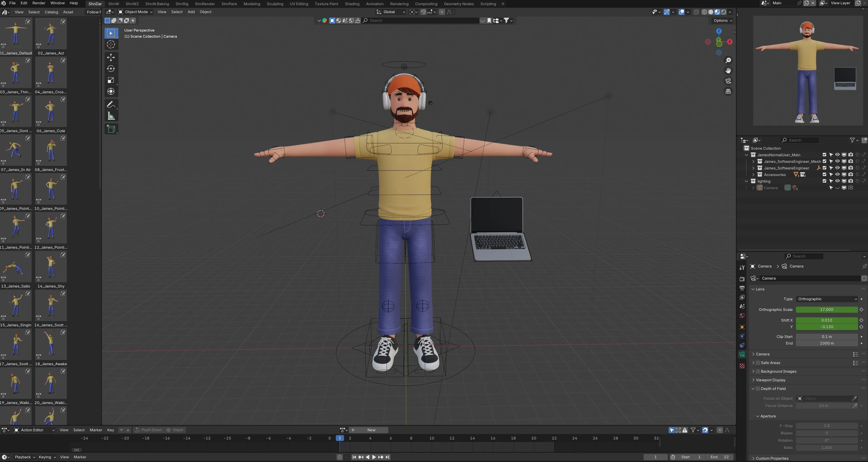Click the jump-to-end playback control

click(x=388, y=457)
